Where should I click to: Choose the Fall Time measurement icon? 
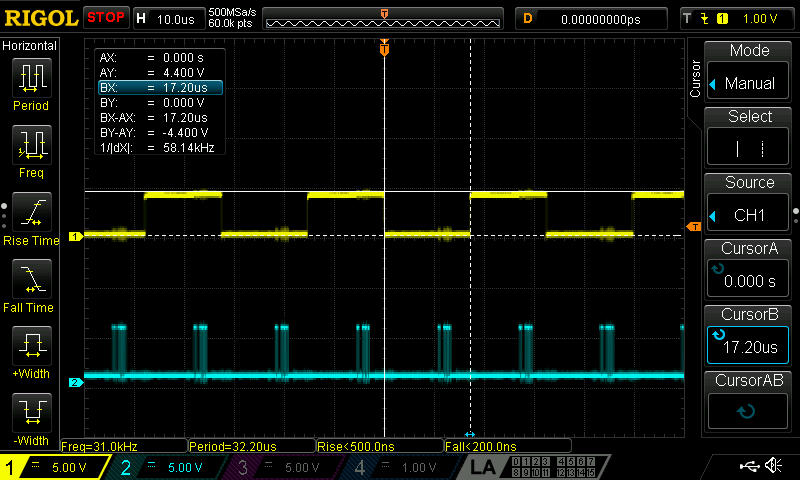coord(32,279)
